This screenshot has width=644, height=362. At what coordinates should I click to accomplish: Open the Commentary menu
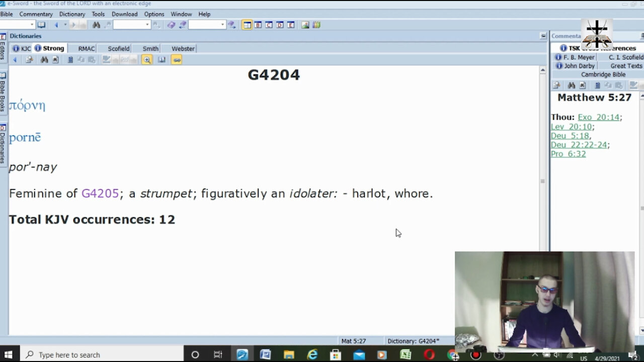click(36, 14)
